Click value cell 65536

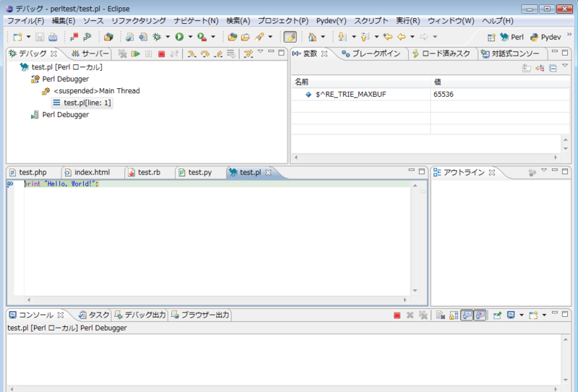click(x=444, y=95)
